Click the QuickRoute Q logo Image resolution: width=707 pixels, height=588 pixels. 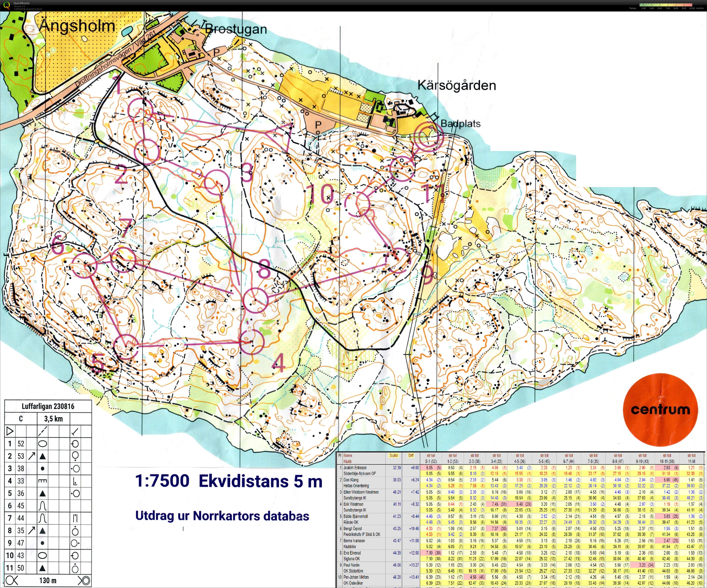point(6,5)
